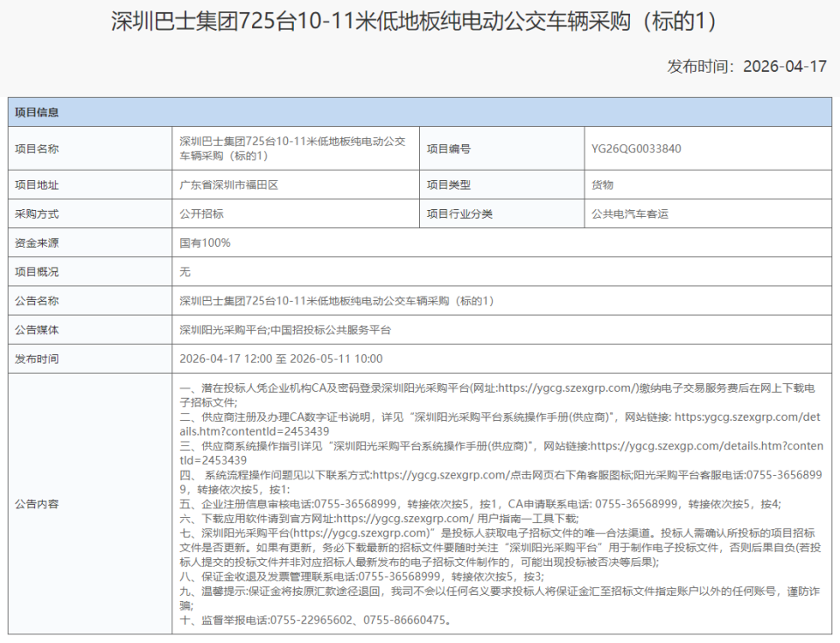Image resolution: width=840 pixels, height=643 pixels.
Task: Click the 公告媒体 platform names cell
Action: point(279,330)
